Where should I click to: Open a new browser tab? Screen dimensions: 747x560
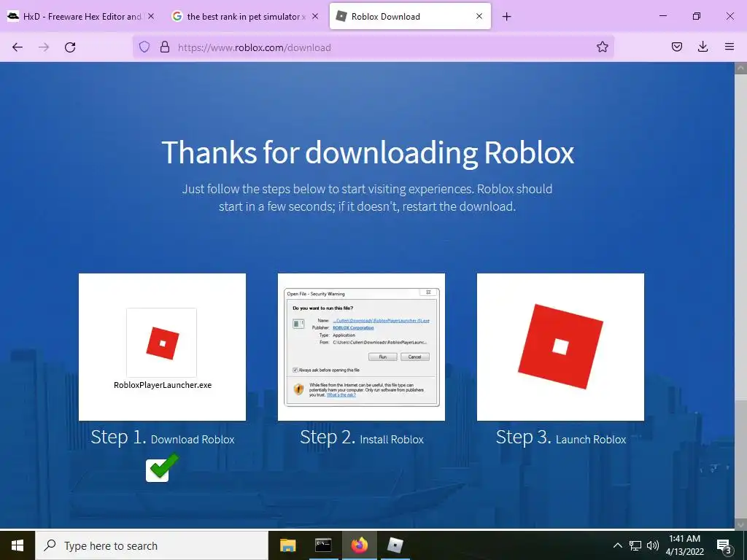(x=506, y=17)
